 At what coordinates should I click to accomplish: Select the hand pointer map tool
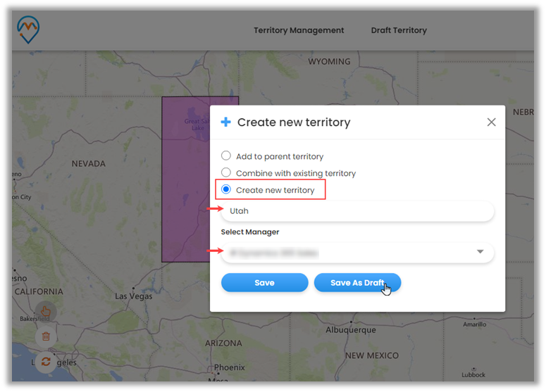point(45,312)
